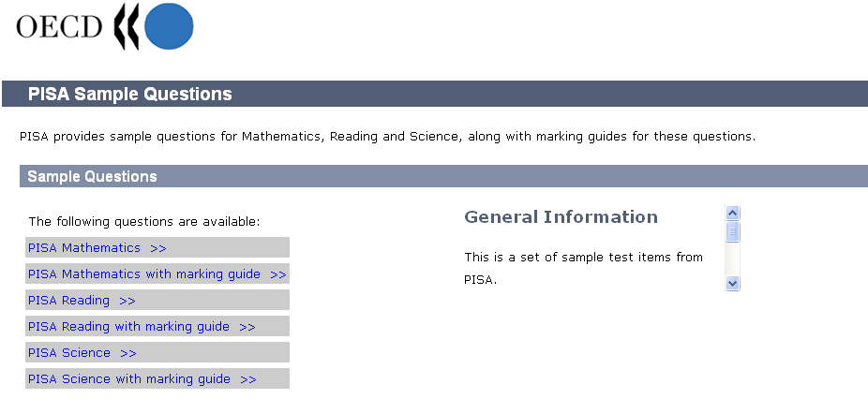This screenshot has width=868, height=414.
Task: Click the scroll down arrow in General Information
Action: pyautogui.click(x=733, y=283)
